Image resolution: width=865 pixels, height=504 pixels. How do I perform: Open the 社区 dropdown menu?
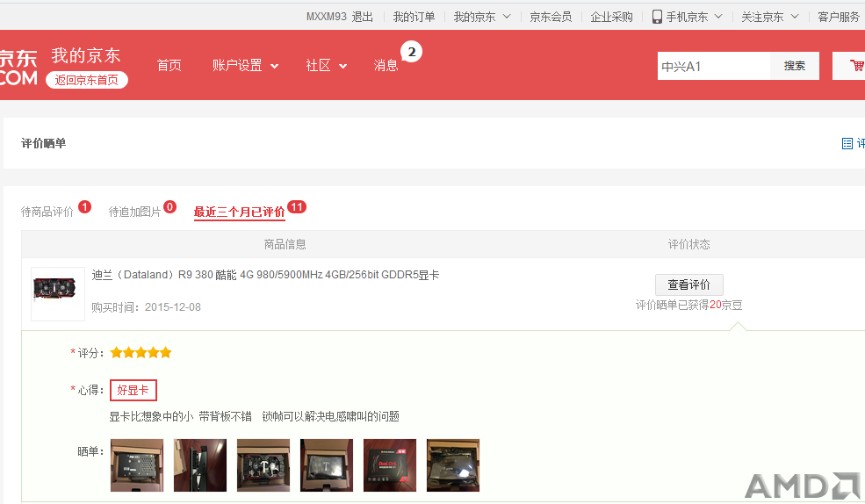tap(326, 66)
